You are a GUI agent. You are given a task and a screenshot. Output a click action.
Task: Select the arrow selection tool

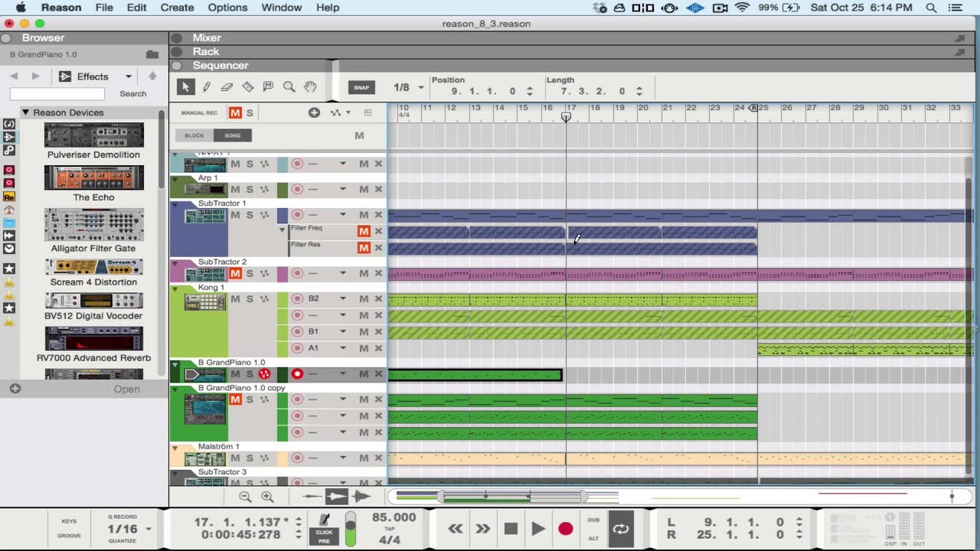point(185,87)
